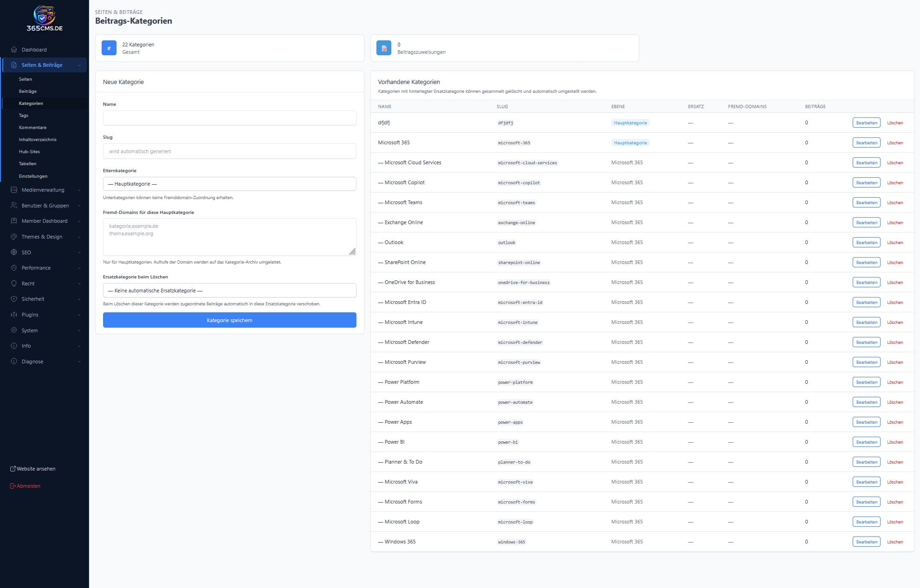This screenshot has width=920, height=588.
Task: Click the Medienverwaltung image icon
Action: coord(14,190)
